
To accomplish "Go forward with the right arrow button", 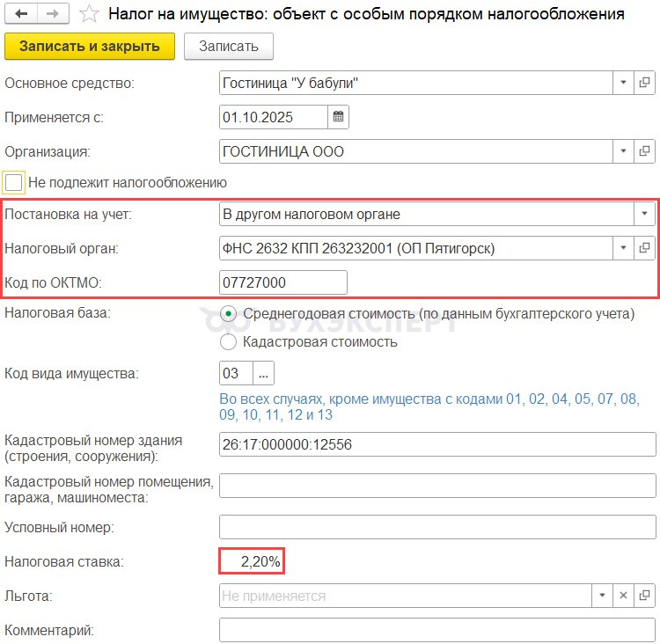I will 53,13.
